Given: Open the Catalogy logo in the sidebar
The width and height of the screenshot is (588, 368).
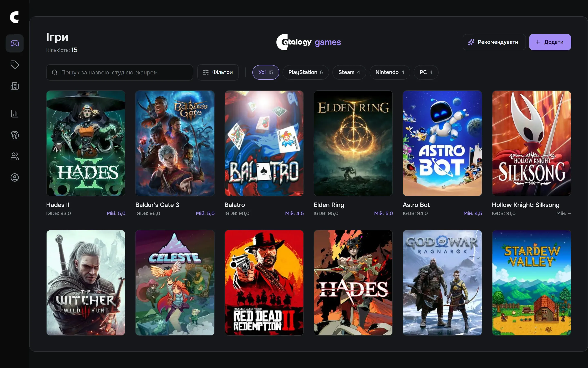Looking at the screenshot, I should (14, 17).
